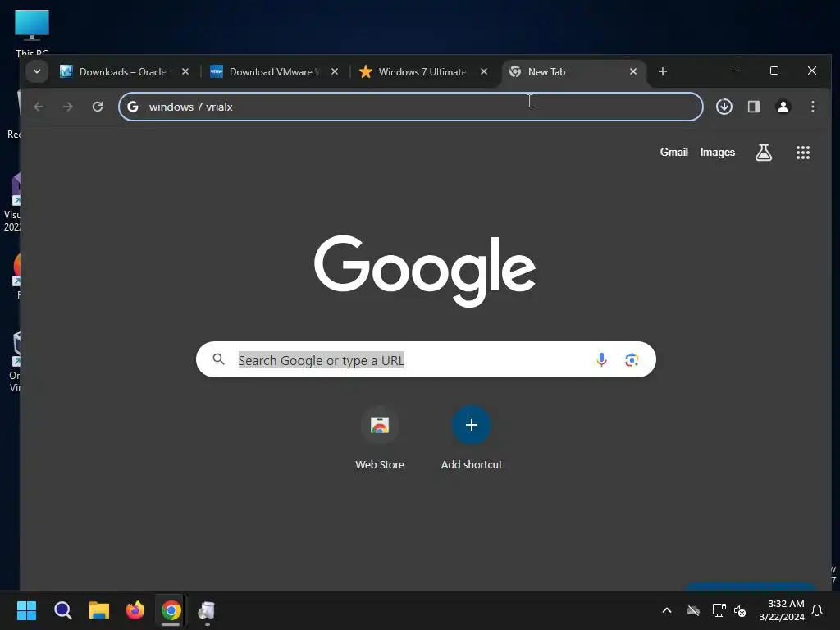The width and height of the screenshot is (840, 630).
Task: Close the New Tab tab
Action: 633,71
